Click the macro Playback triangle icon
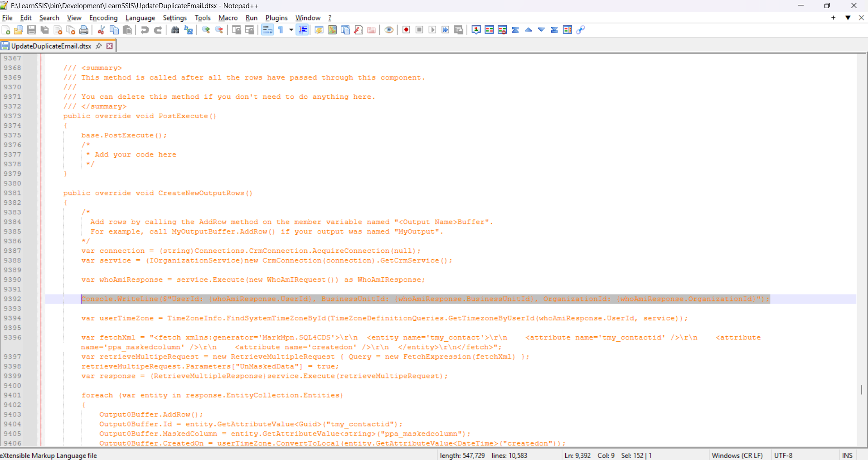 click(432, 30)
